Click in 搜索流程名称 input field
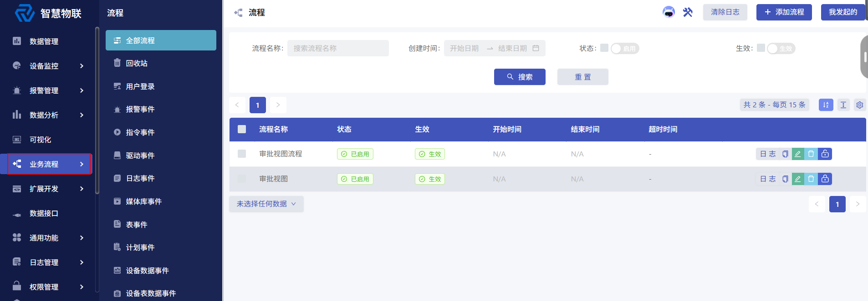Screen dimensions: 868x301 tap(338, 48)
